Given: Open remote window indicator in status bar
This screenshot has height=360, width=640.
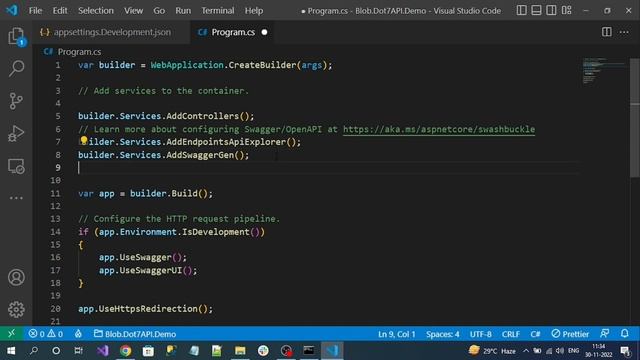Looking at the screenshot, I should (11, 333).
